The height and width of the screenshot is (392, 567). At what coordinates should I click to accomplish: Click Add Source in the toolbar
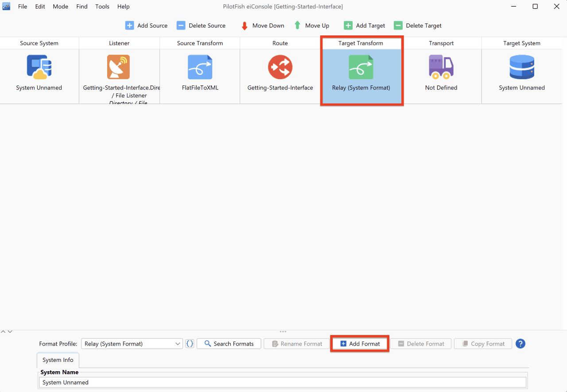pyautogui.click(x=146, y=26)
